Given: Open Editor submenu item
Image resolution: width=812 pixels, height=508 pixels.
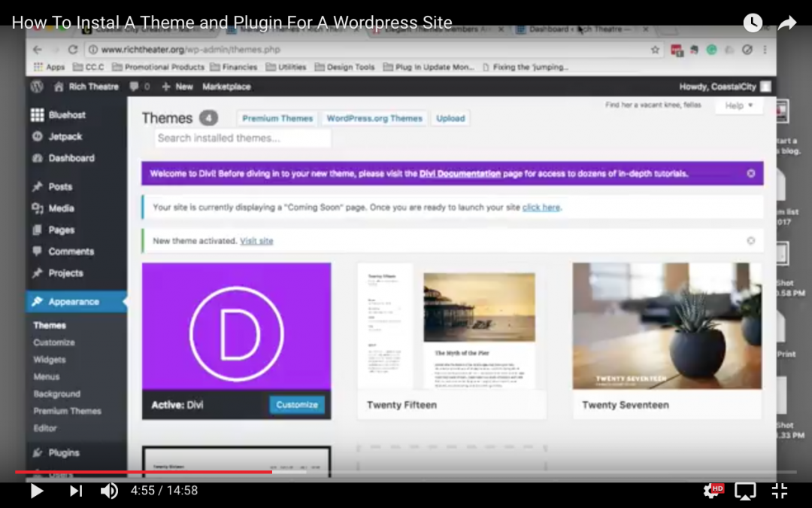Looking at the screenshot, I should point(45,428).
